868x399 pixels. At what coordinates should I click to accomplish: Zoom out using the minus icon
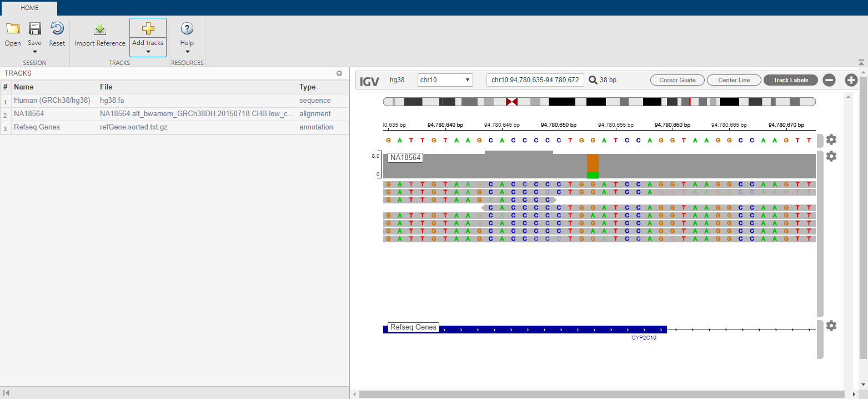click(x=829, y=79)
